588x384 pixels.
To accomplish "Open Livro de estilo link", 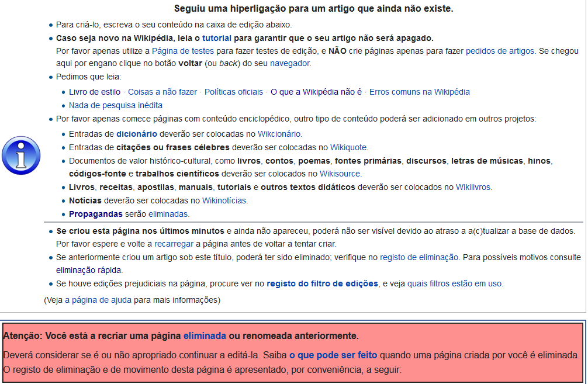I will pyautogui.click(x=95, y=92).
